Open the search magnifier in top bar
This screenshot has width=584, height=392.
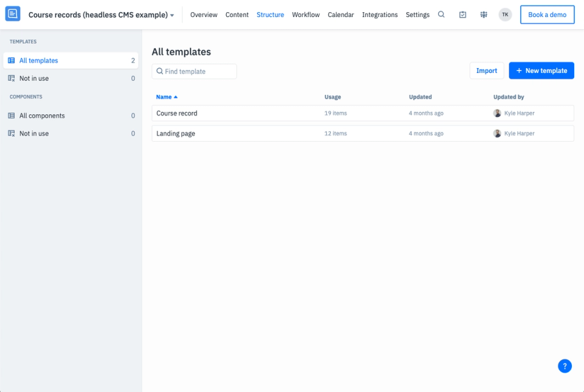[x=441, y=15]
